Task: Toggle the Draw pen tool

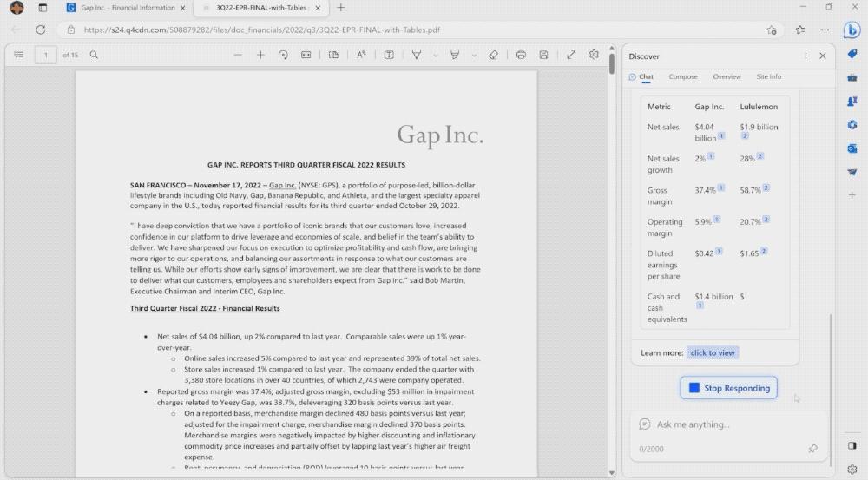Action: [417, 55]
